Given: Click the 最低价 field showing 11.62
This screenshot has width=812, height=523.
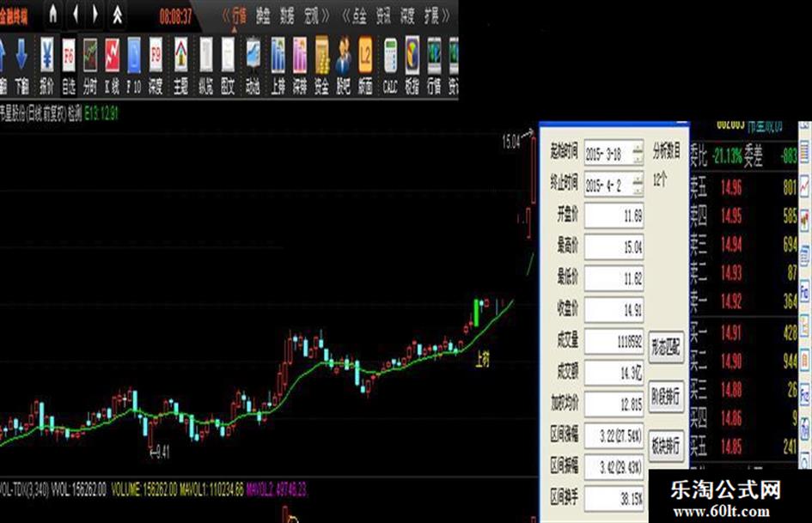Looking at the screenshot, I should click(614, 278).
